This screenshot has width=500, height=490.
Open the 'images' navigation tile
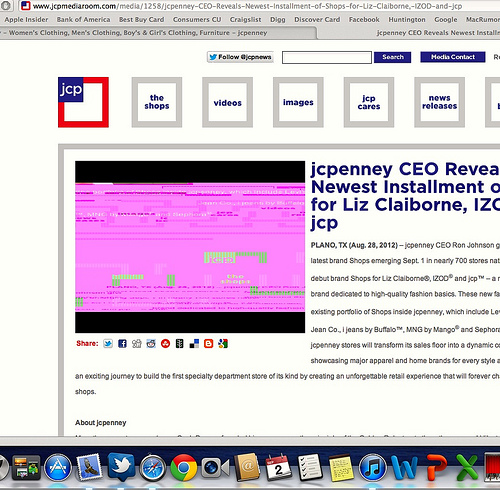298,102
